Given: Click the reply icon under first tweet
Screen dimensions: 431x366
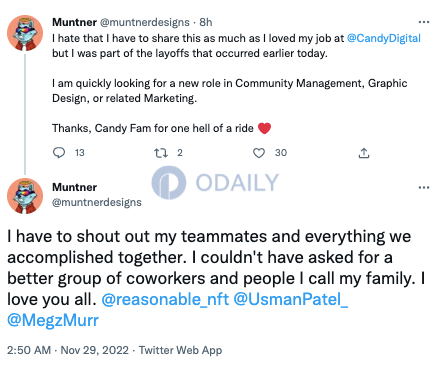Looking at the screenshot, I should click(59, 153).
